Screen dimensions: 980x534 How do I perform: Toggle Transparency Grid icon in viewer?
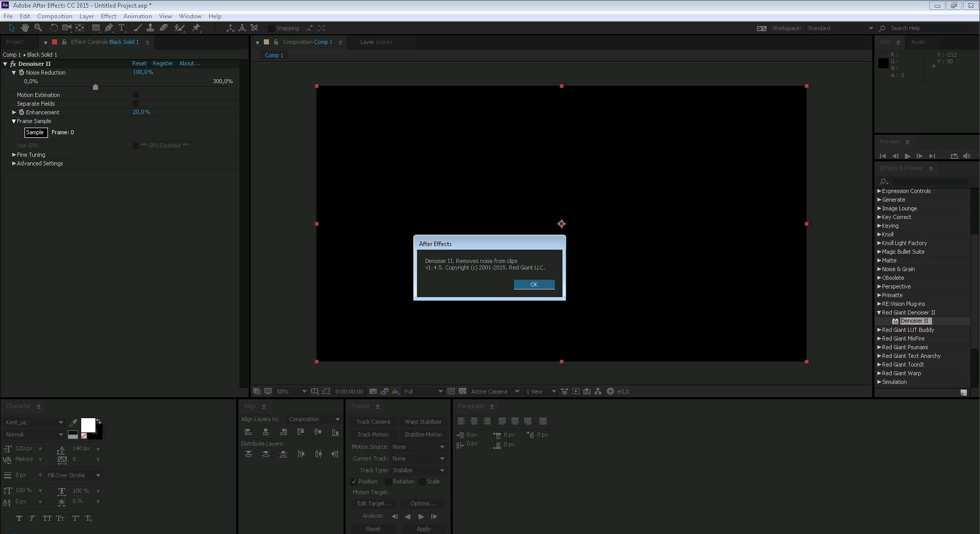[x=462, y=392]
